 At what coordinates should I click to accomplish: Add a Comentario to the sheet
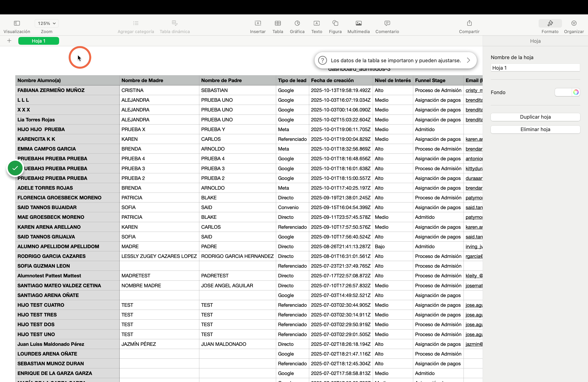pyautogui.click(x=387, y=23)
